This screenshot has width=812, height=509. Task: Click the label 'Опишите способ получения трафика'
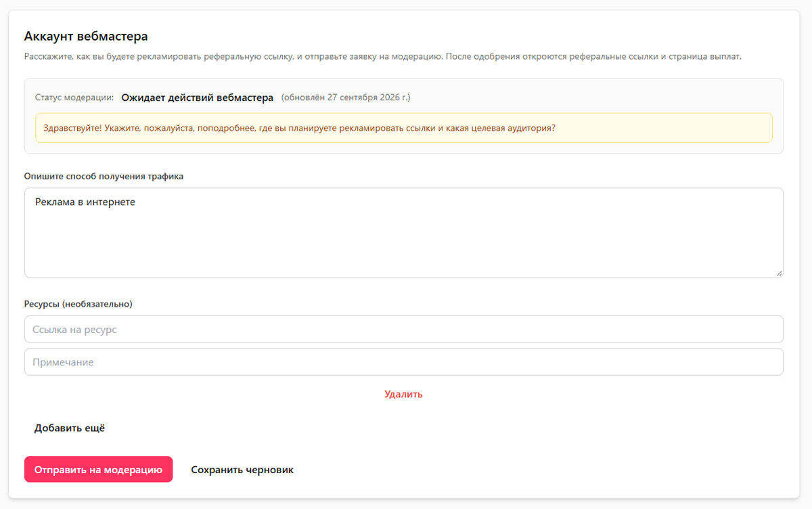coord(104,176)
